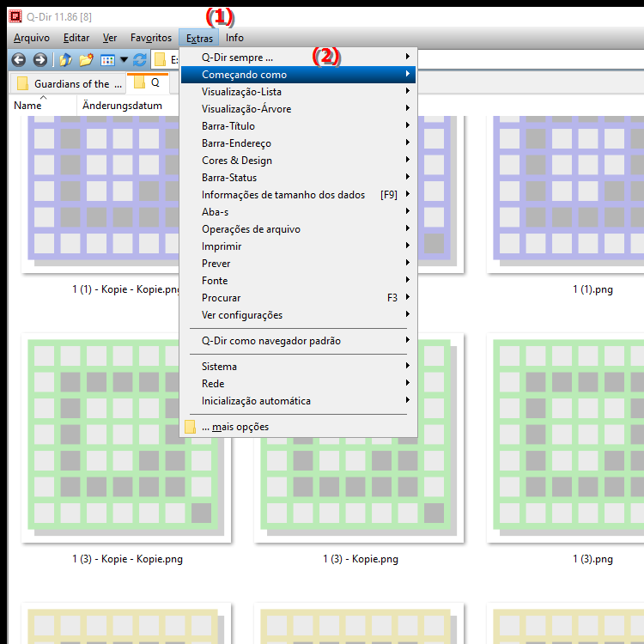This screenshot has width=644, height=644.
Task: Expand the Barra-Título submenu
Action: coord(298,126)
